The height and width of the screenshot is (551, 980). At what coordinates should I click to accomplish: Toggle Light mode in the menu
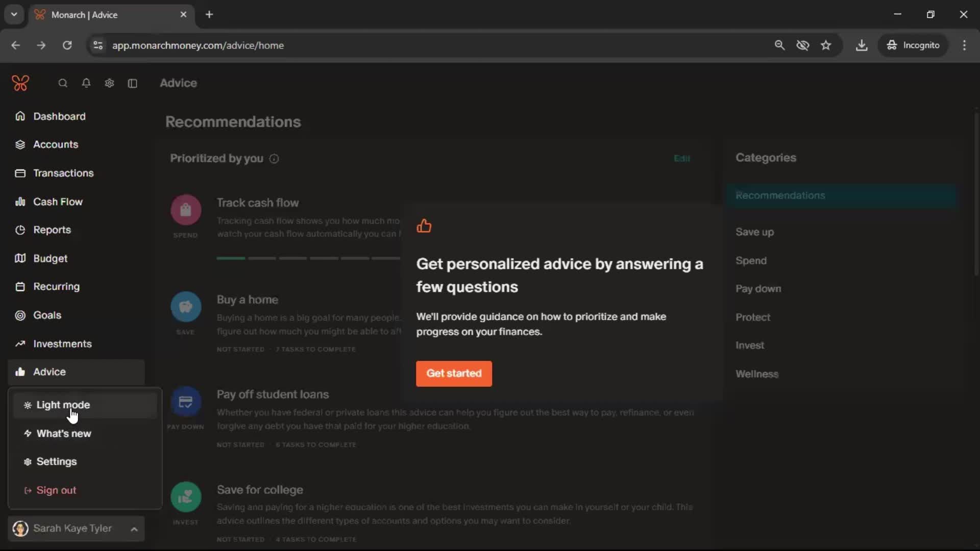pos(63,405)
